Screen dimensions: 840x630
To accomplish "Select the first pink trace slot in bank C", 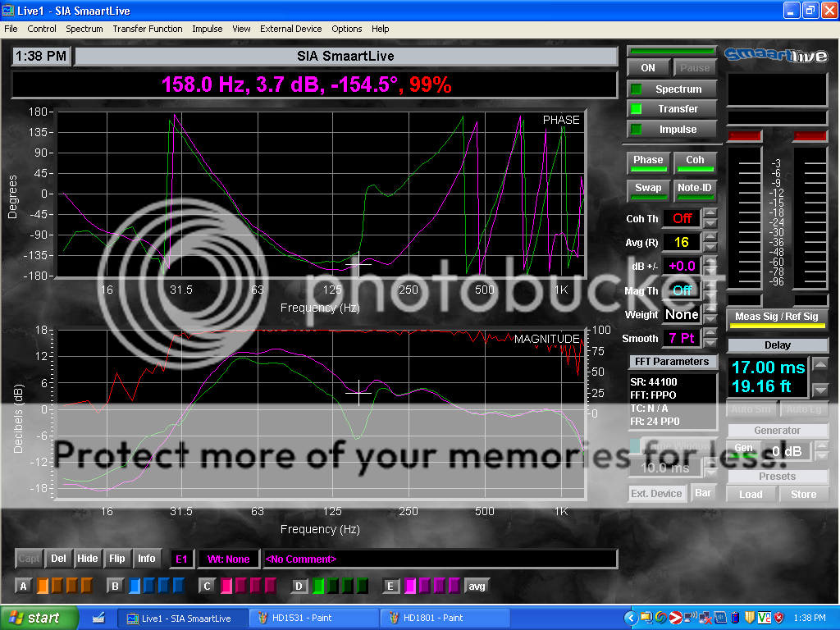I will coord(226,586).
